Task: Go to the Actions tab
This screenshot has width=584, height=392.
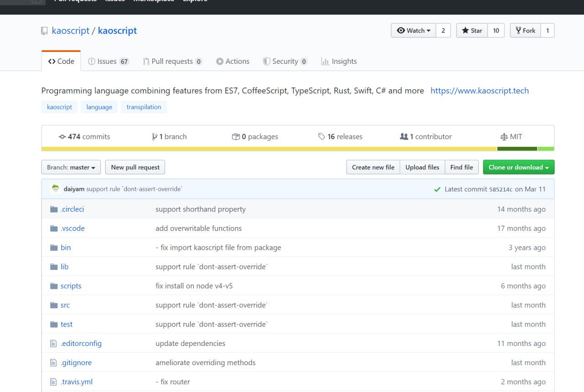Action: click(233, 61)
